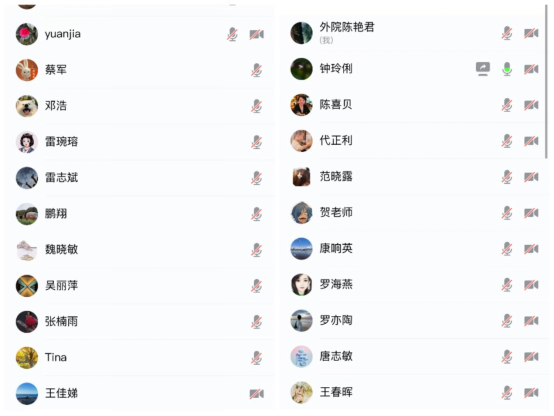Image resolution: width=554 pixels, height=416 pixels.
Task: Click the camera-off icon for yuanjia
Action: 257,35
